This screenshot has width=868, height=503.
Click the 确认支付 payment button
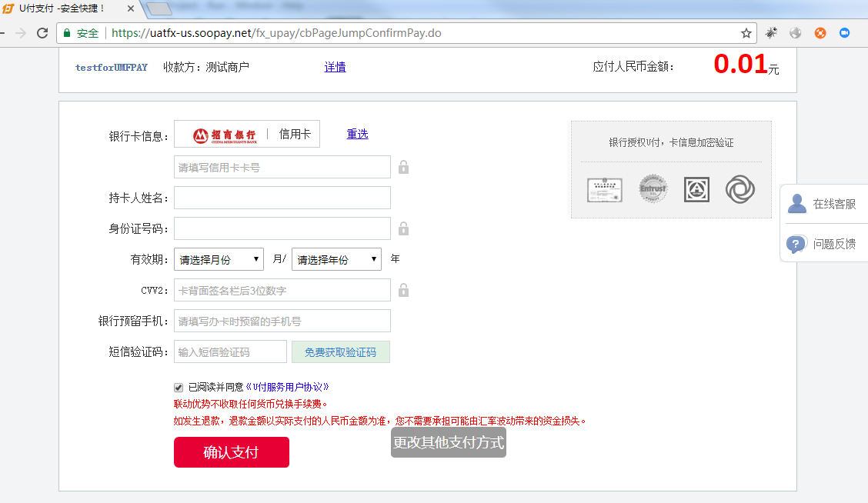point(232,452)
